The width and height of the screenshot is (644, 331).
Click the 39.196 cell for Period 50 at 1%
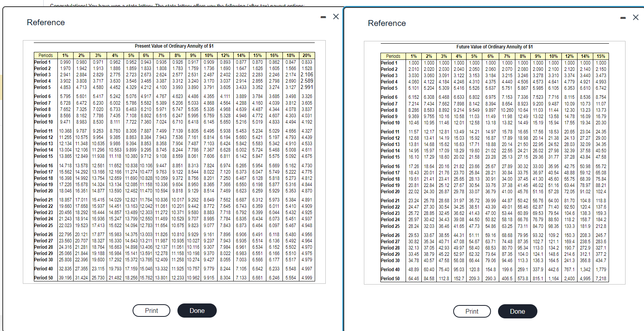click(x=65, y=278)
